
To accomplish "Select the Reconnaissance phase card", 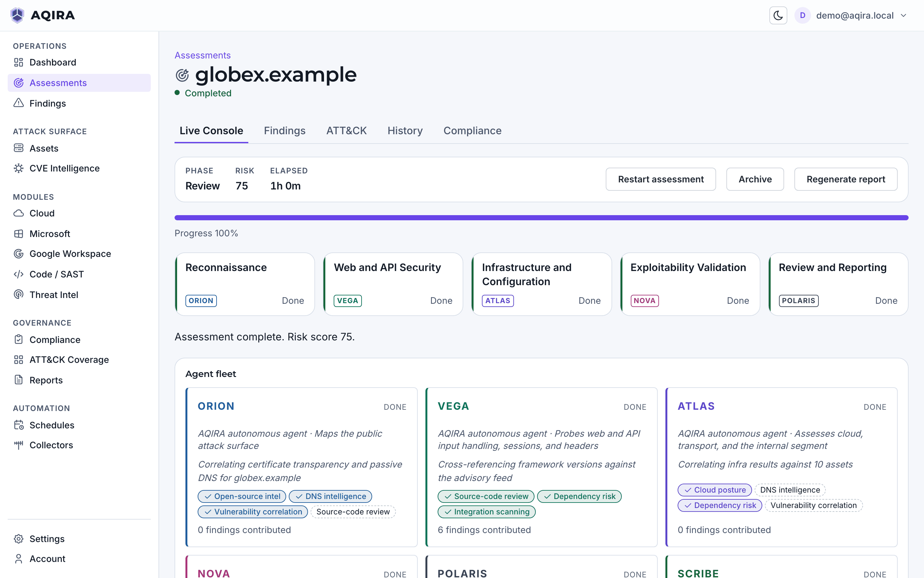I will click(x=245, y=284).
